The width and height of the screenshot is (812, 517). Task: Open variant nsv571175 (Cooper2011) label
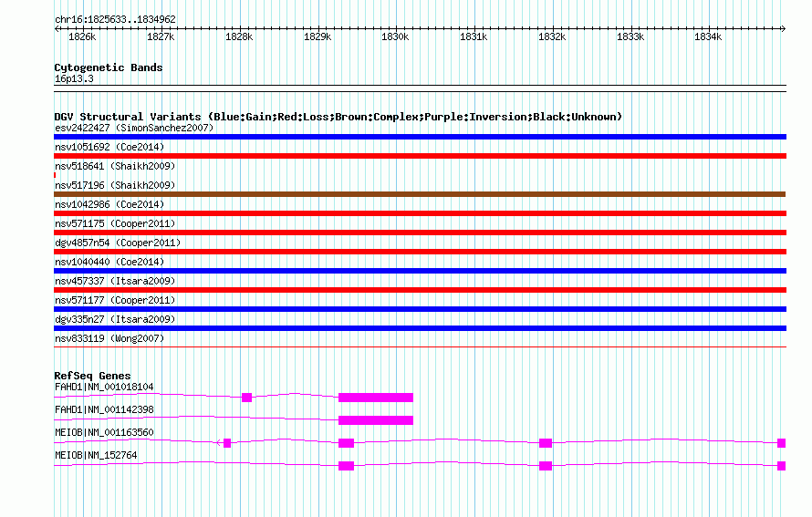tap(115, 223)
